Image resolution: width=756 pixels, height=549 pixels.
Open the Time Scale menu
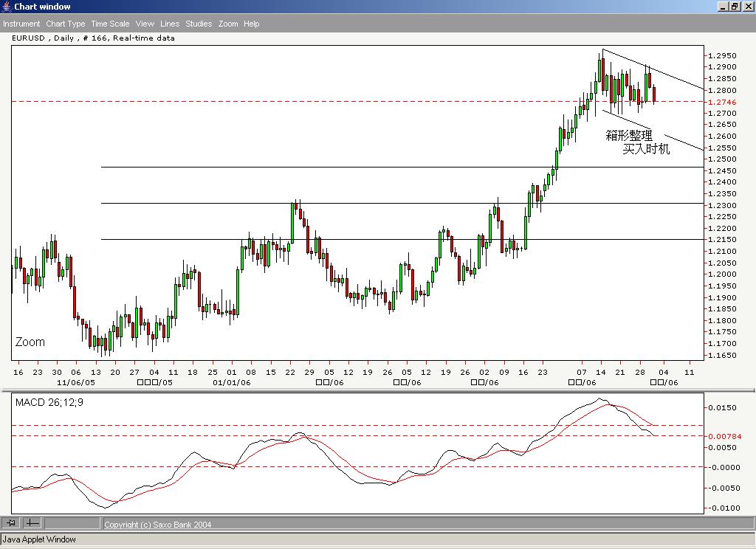(x=109, y=24)
